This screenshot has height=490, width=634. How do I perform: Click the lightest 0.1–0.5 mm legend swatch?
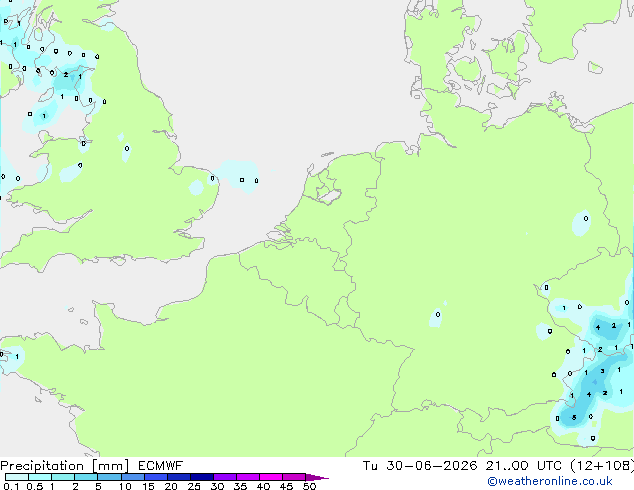pos(17,477)
